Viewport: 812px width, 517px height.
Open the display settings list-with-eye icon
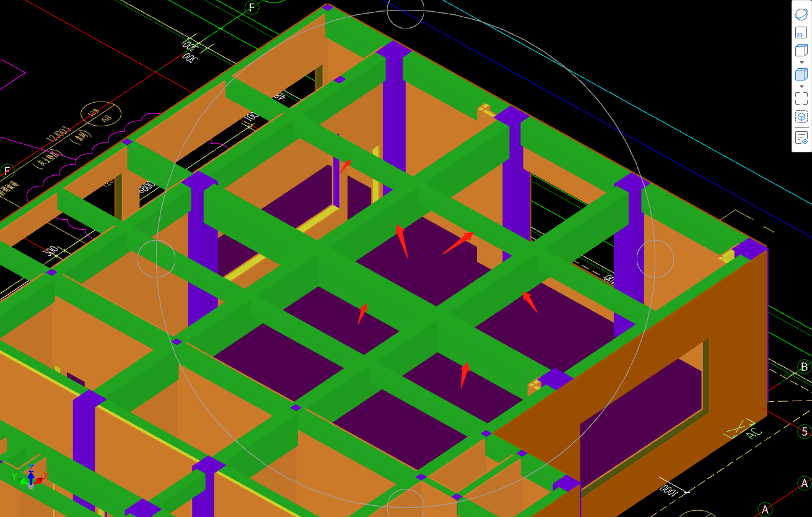tap(801, 137)
